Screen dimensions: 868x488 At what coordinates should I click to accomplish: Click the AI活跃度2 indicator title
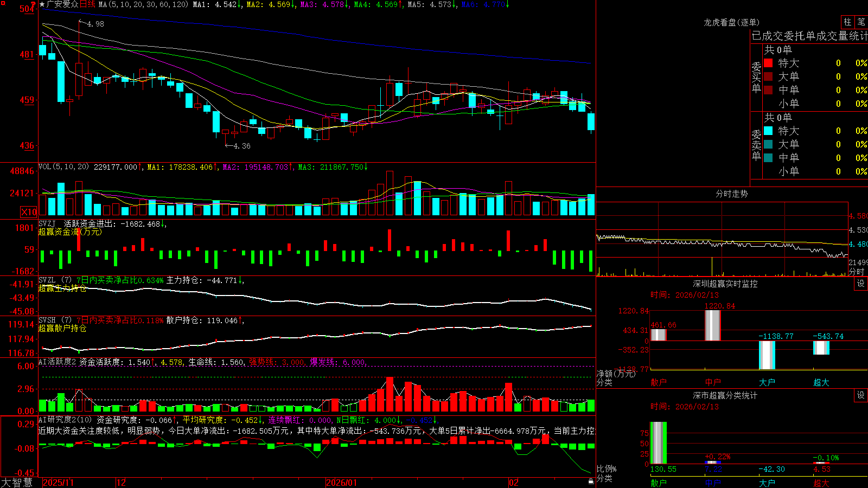coord(58,362)
